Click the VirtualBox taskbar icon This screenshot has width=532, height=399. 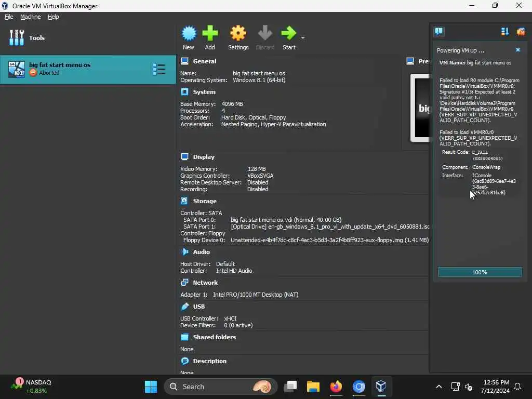click(x=381, y=387)
